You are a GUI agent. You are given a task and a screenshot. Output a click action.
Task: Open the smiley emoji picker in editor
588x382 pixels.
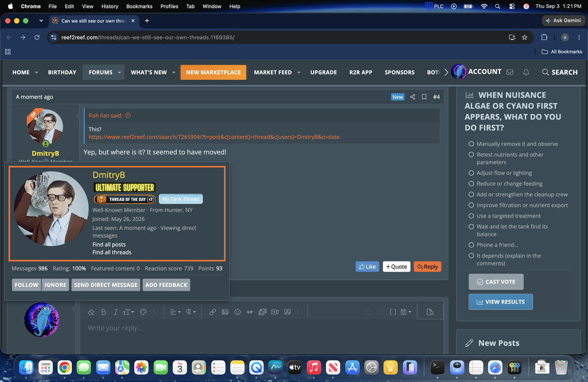(238, 312)
